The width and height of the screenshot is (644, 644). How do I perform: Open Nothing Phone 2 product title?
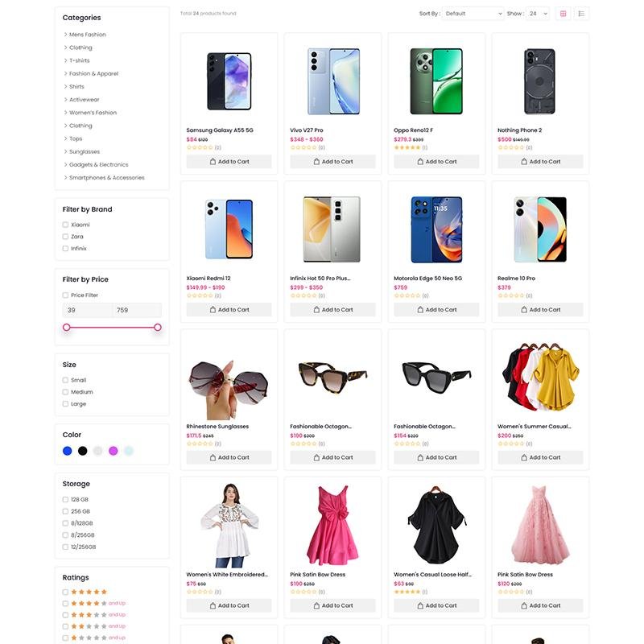pyautogui.click(x=519, y=130)
